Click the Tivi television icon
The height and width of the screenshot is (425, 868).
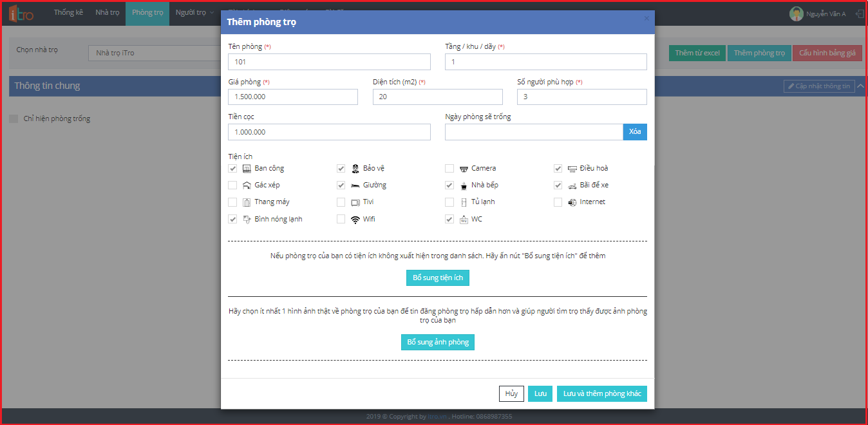[x=355, y=202]
